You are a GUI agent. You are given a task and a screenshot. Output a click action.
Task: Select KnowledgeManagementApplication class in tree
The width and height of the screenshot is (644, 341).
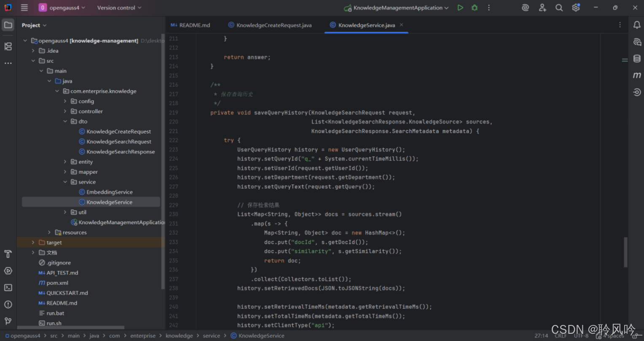(118, 222)
